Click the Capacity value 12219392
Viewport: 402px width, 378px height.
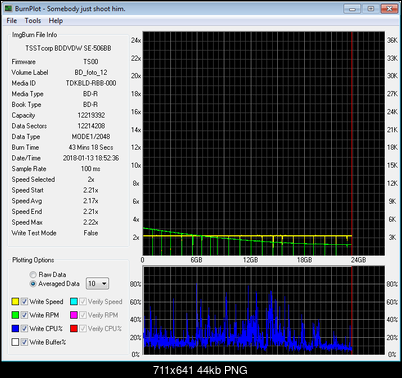91,115
